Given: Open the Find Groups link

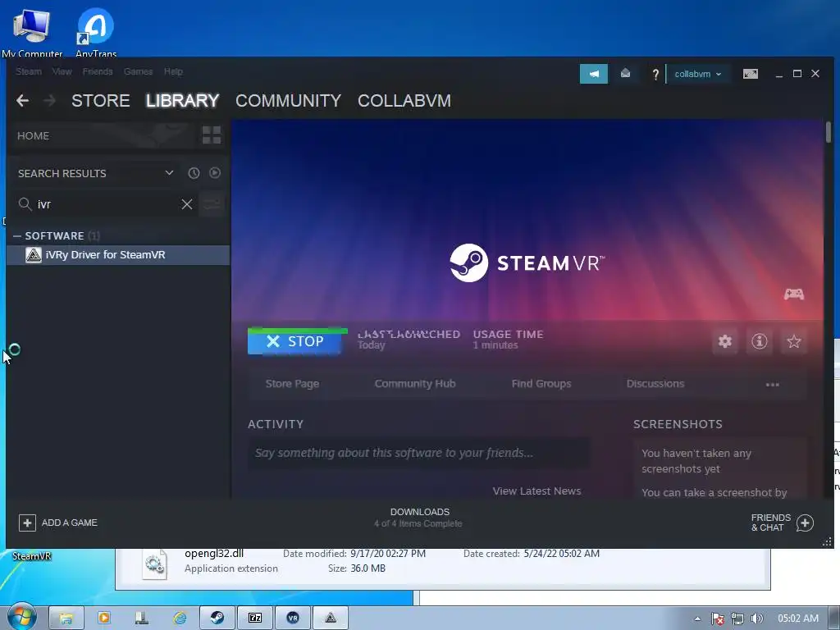Looking at the screenshot, I should tap(541, 384).
